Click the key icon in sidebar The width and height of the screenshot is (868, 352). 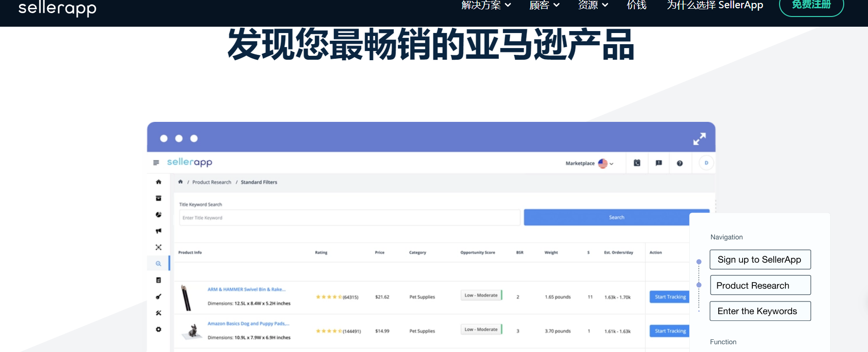(x=158, y=297)
